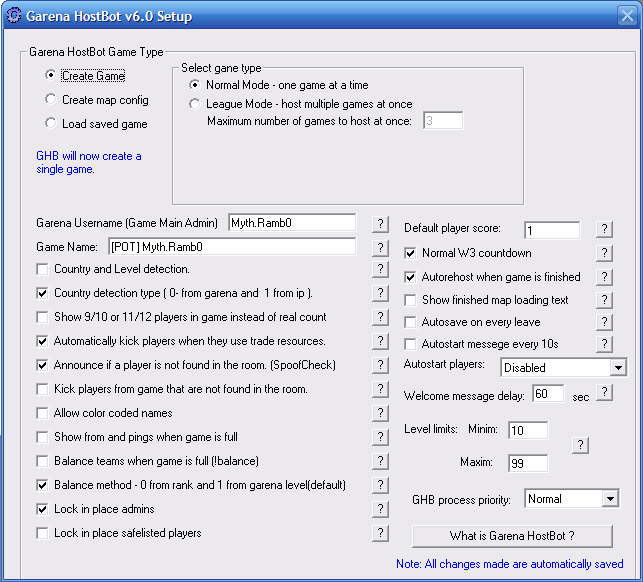This screenshot has height=582, width=643.
Task: Expand the GHB process priority dropdown
Action: pos(610,499)
